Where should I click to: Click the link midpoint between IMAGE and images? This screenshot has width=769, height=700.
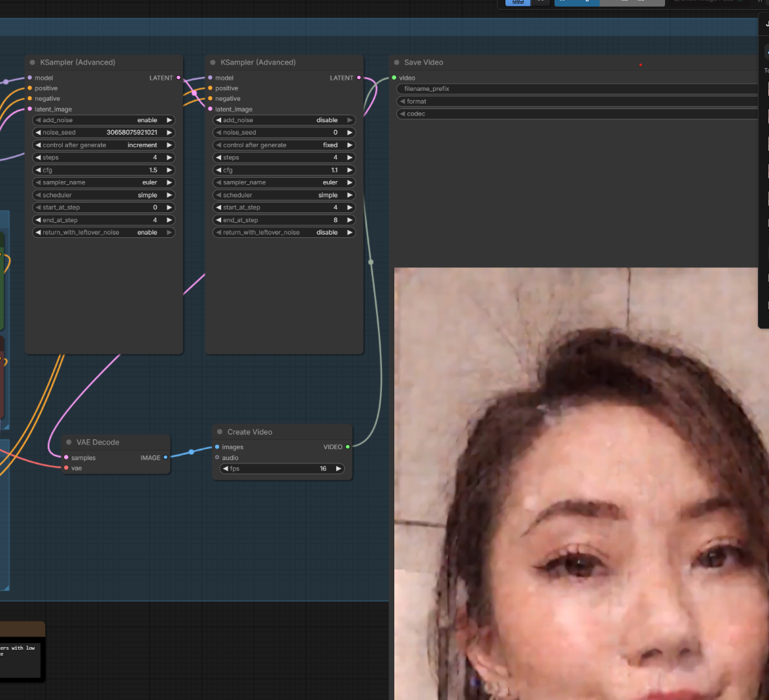click(x=191, y=452)
